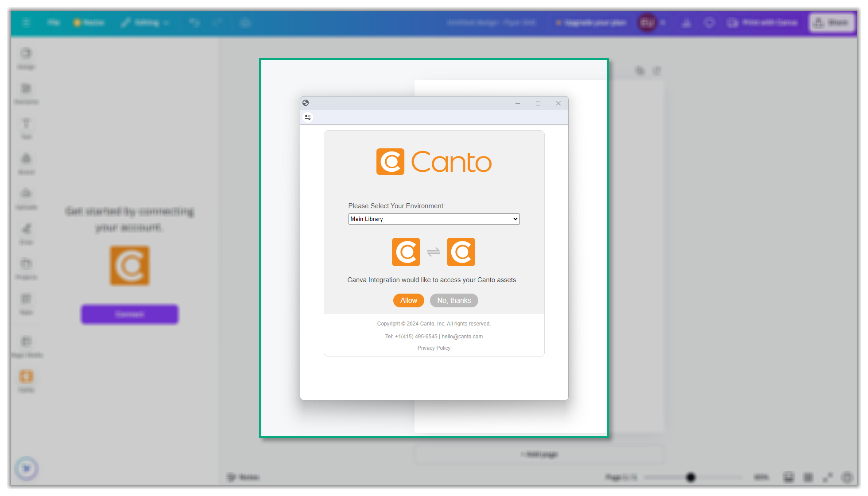
Task: Click the Redo icon in the top toolbar
Action: [x=218, y=22]
